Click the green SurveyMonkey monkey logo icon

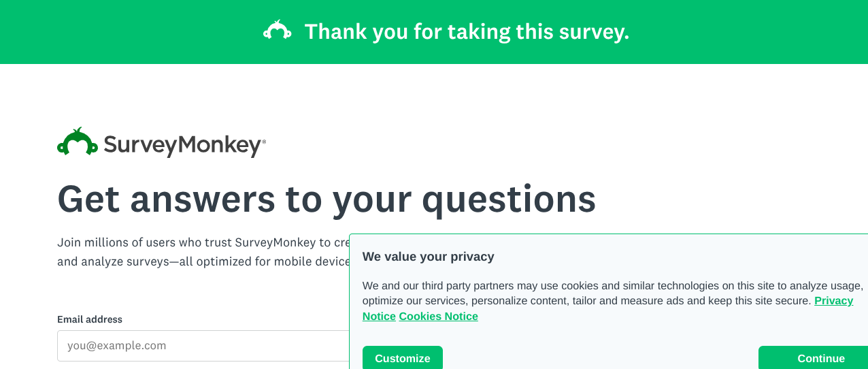pos(78,142)
